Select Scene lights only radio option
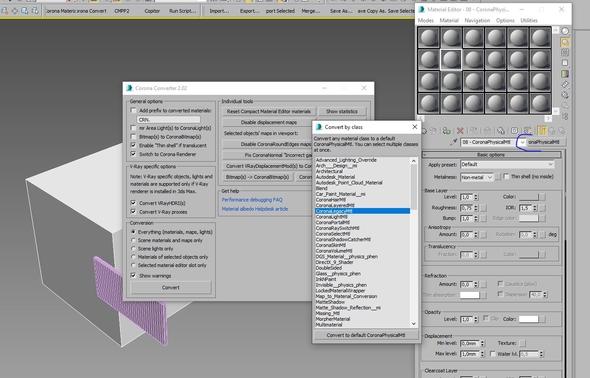590x378 pixels. pyautogui.click(x=133, y=248)
